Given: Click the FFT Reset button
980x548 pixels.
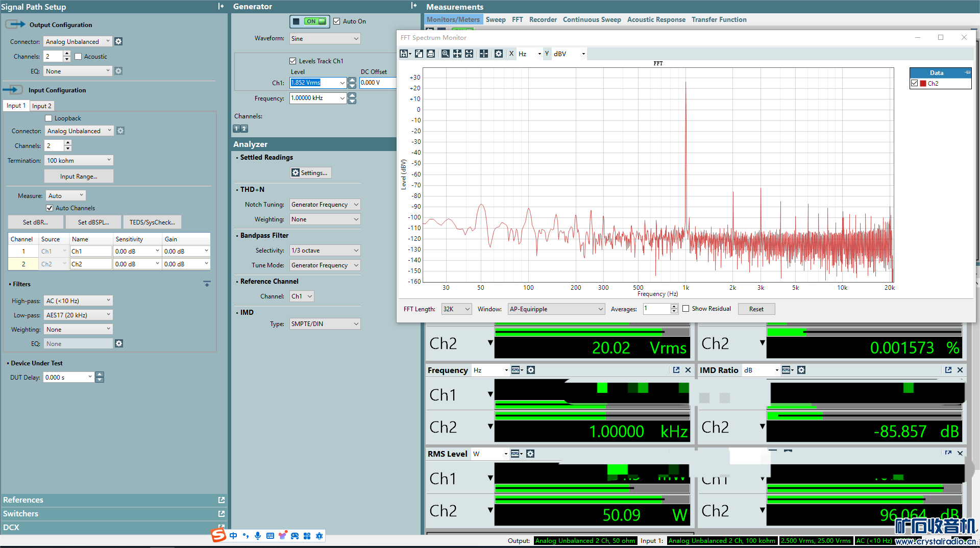Looking at the screenshot, I should [756, 309].
